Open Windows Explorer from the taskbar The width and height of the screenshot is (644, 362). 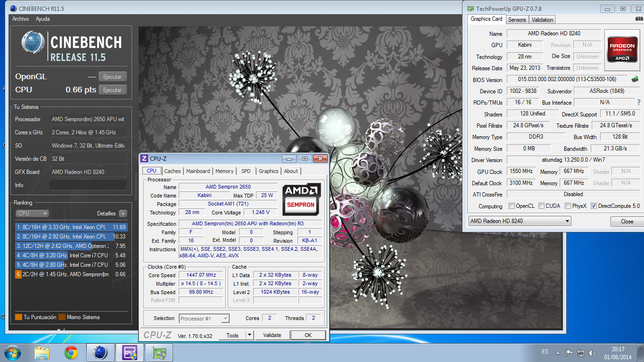[42, 353]
